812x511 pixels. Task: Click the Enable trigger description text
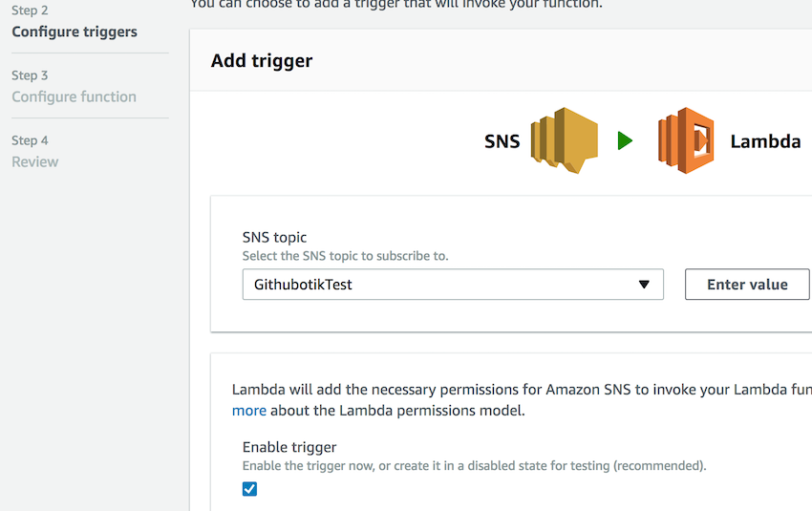coord(475,466)
